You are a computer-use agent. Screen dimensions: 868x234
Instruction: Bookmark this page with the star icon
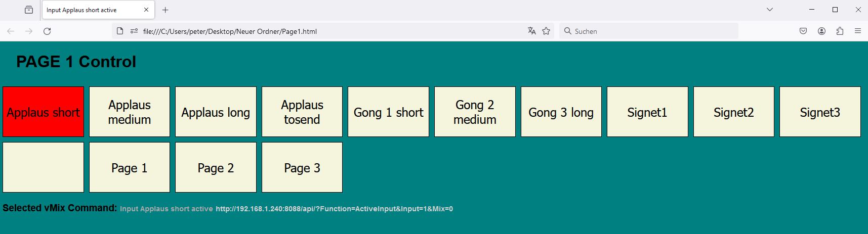point(546,31)
